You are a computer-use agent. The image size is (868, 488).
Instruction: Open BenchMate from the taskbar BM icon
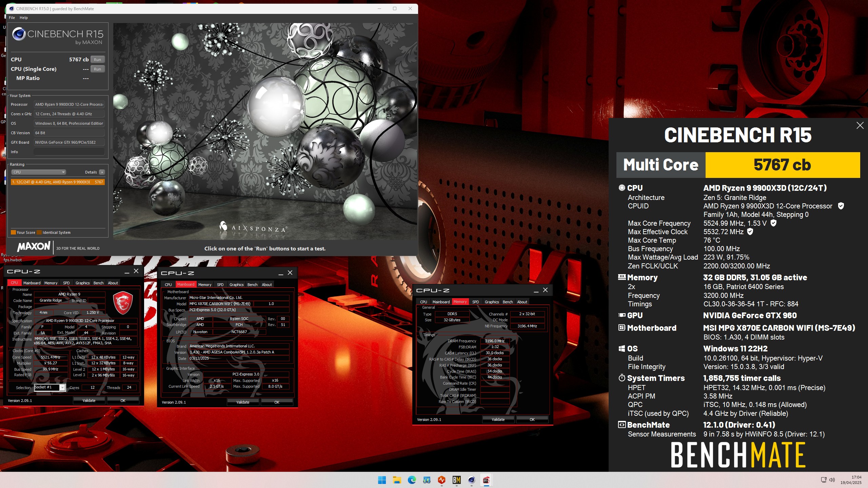(x=456, y=480)
